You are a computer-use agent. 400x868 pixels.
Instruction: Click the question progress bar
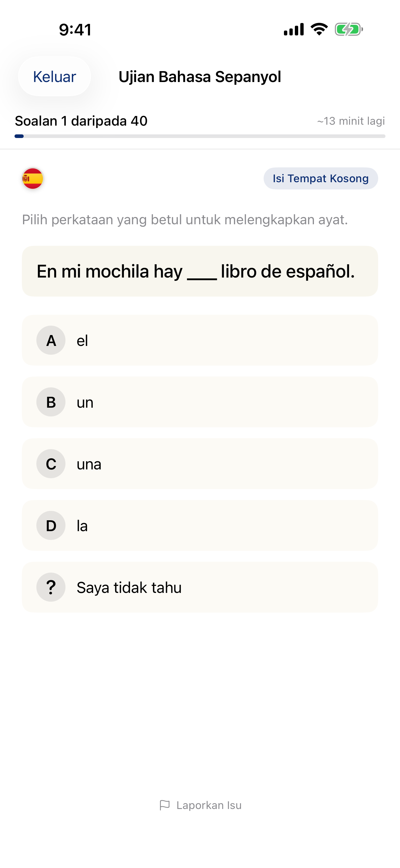[200, 136]
